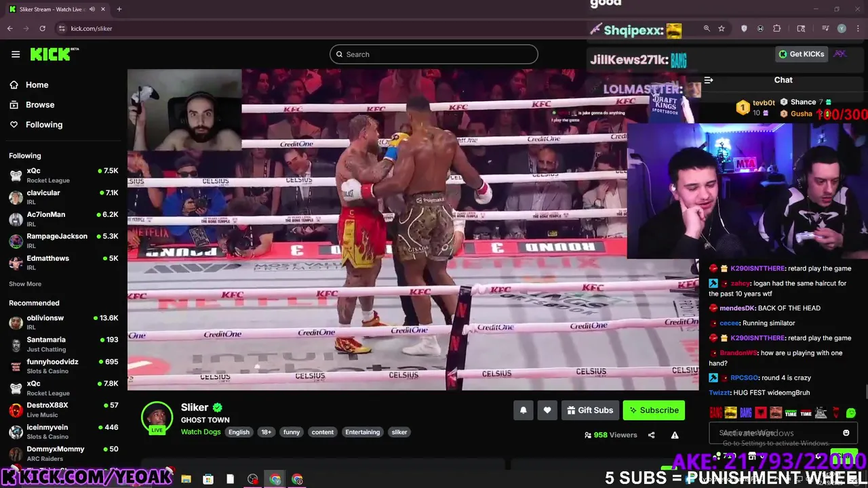This screenshot has height=488, width=868.
Task: Open Ac7ionMan channel
Action: (64, 219)
